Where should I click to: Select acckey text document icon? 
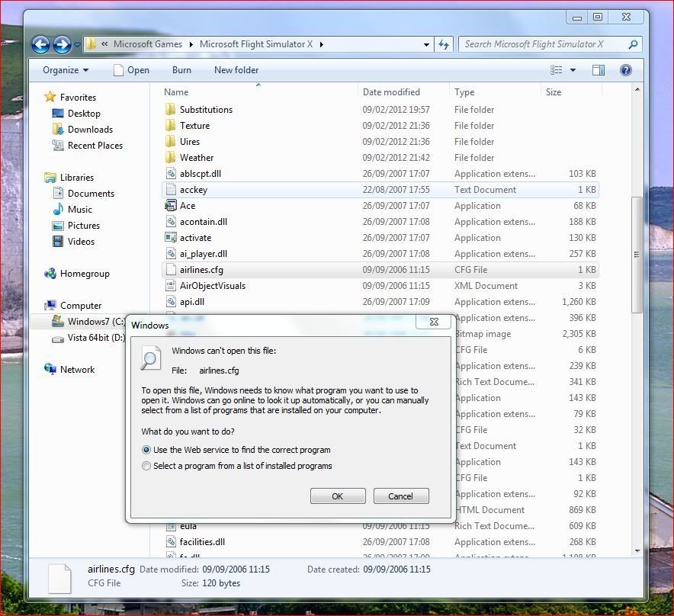pos(171,189)
